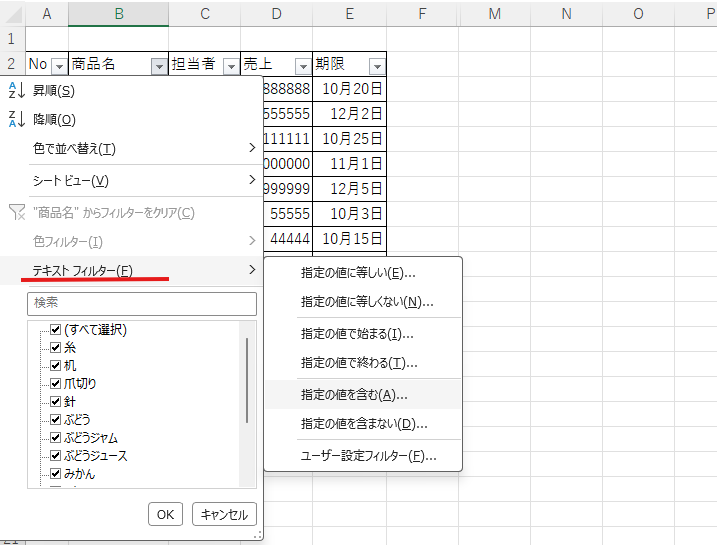717x545 pixels.
Task: Select column N header
Action: (x=566, y=14)
